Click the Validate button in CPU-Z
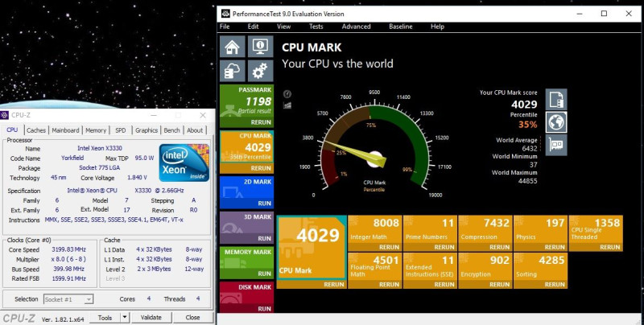 [151, 317]
